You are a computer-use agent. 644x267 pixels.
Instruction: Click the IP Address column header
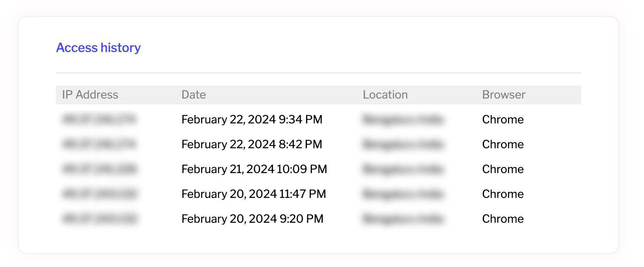pyautogui.click(x=90, y=95)
